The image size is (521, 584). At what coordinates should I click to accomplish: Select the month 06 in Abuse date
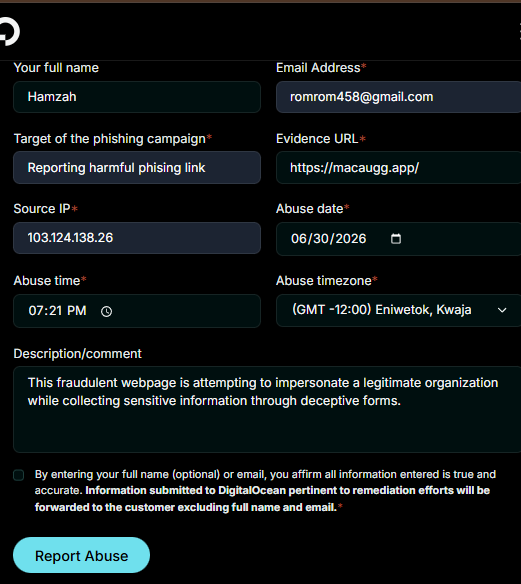click(x=298, y=239)
